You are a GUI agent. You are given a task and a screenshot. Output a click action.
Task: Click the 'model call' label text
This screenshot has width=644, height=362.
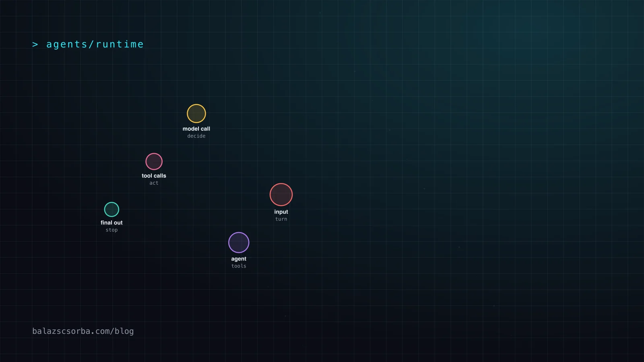[x=196, y=129]
